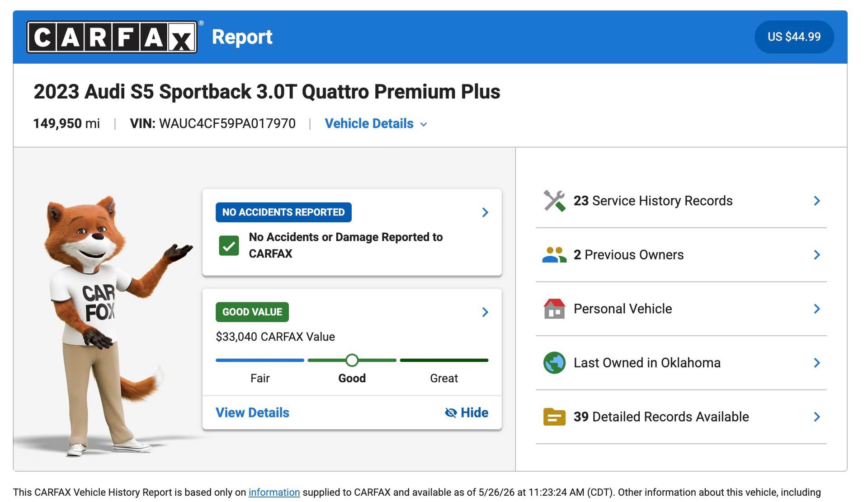Open Personal Vehicle chevron arrow

pyautogui.click(x=817, y=309)
